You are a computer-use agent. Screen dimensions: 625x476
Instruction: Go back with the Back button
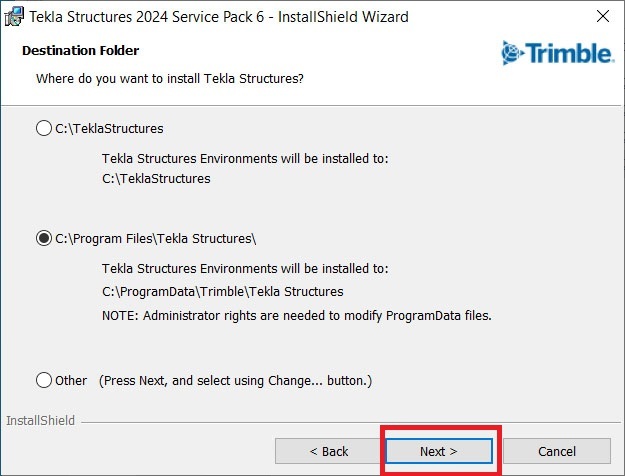[328, 451]
